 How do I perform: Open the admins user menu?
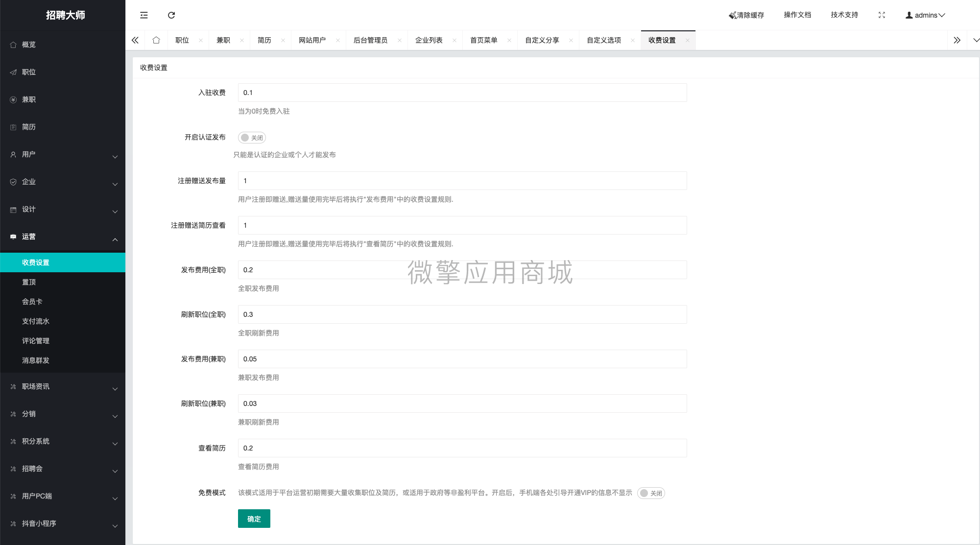[x=925, y=15]
